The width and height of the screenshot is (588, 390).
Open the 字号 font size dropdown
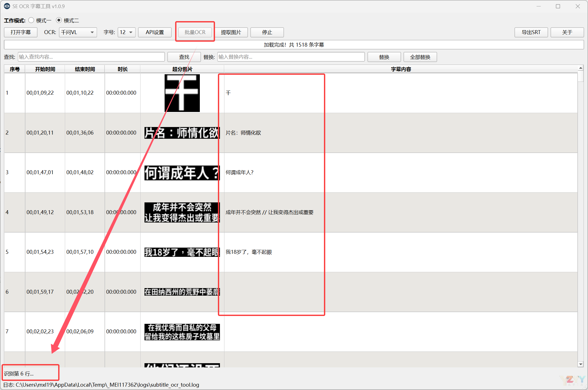(127, 32)
